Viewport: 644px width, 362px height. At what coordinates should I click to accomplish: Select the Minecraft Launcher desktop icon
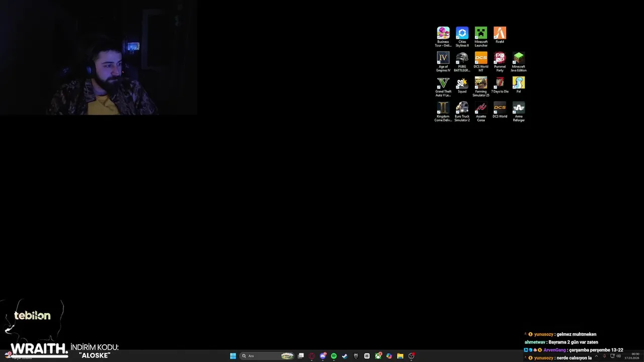click(x=481, y=37)
